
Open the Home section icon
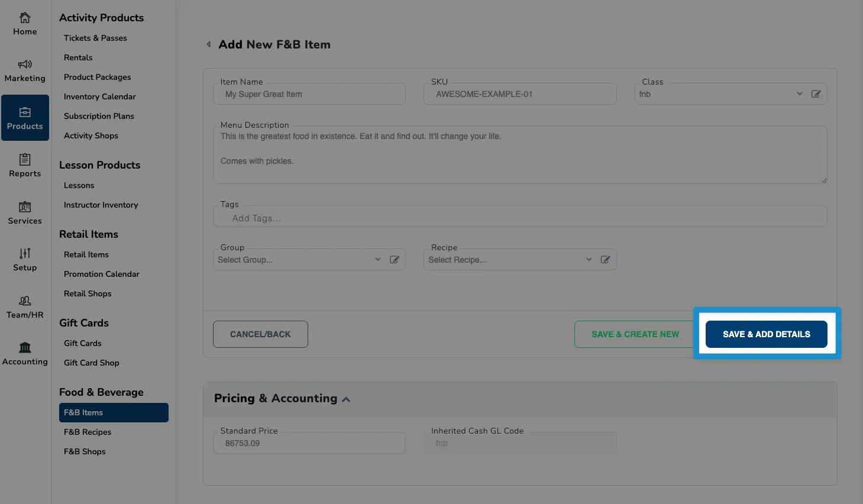tap(25, 18)
